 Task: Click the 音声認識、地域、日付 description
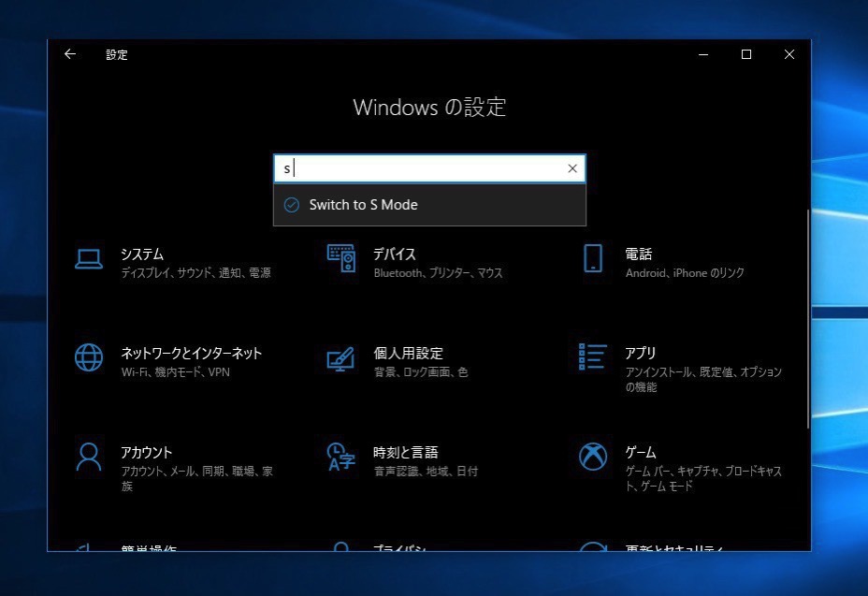[x=426, y=471]
